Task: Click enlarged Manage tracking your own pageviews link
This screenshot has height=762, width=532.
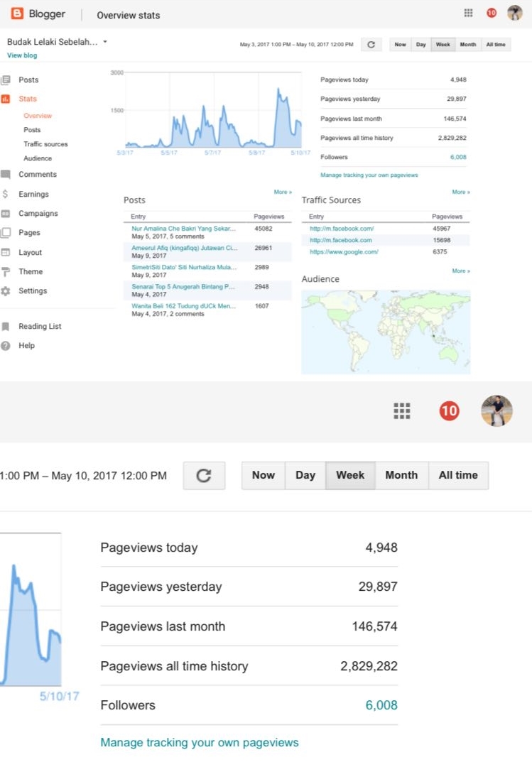Action: (x=200, y=743)
